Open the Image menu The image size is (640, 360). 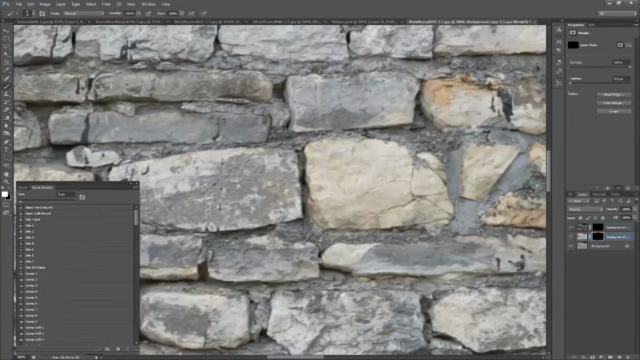[x=45, y=4]
